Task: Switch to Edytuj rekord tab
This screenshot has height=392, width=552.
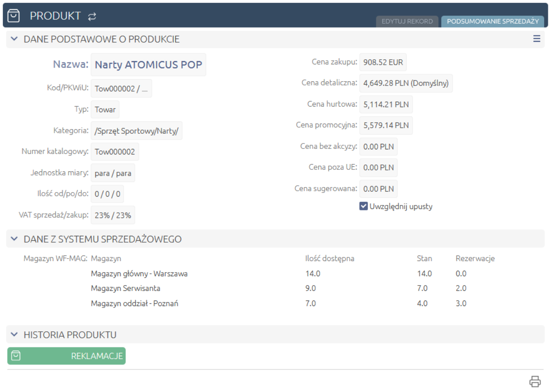Action: pos(407,22)
